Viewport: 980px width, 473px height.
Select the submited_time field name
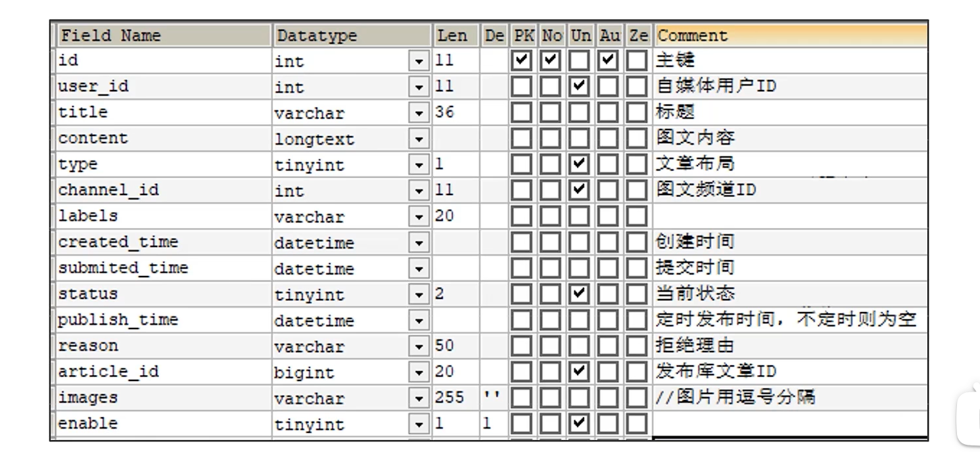click(x=164, y=268)
